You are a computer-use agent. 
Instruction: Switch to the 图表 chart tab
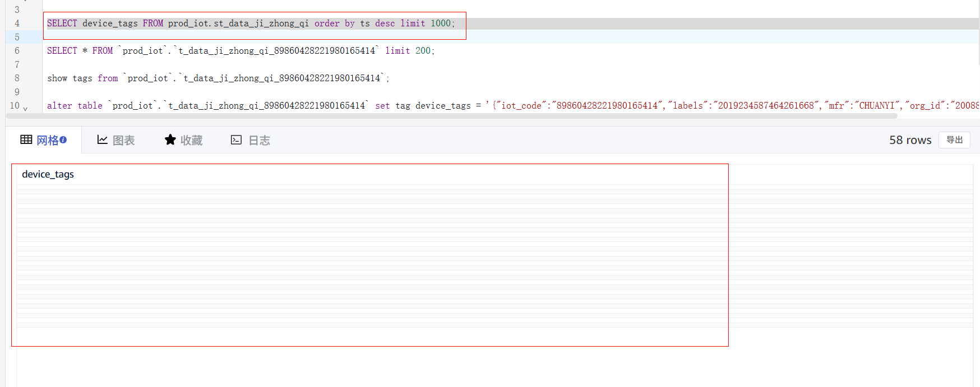click(123, 140)
